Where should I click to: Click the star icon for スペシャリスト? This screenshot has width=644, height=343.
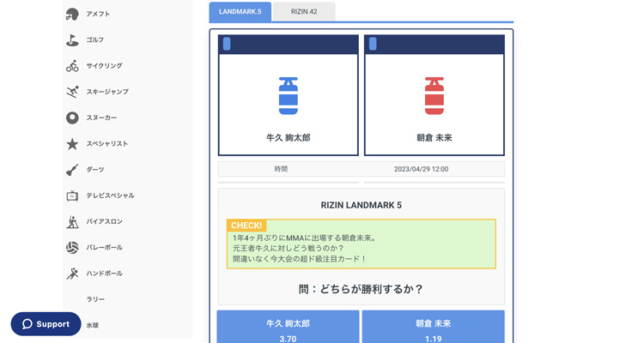click(72, 143)
